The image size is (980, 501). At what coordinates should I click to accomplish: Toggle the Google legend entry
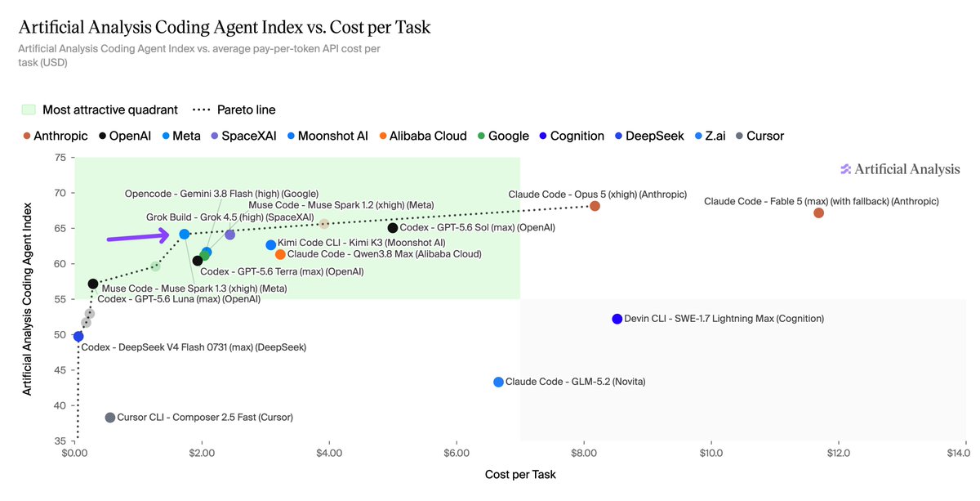click(503, 136)
